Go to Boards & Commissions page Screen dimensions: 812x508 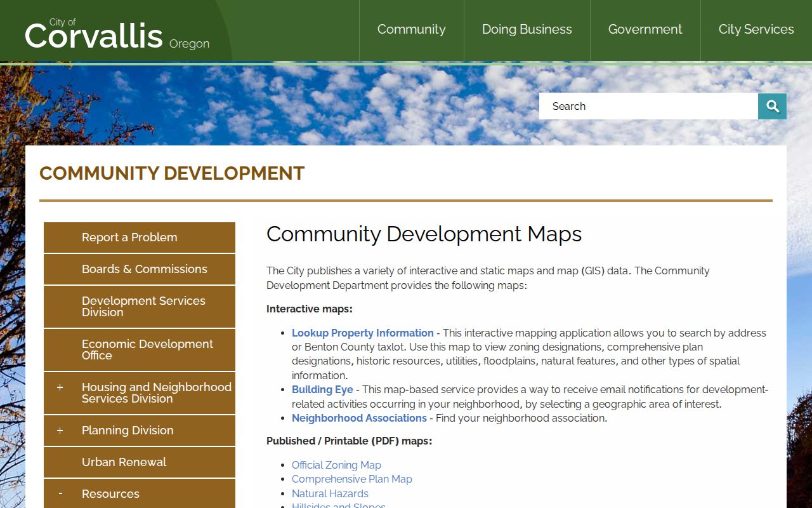tap(140, 269)
